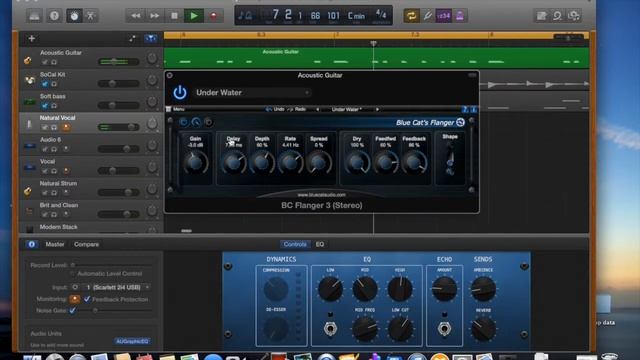Open the Under Water preset dropdown
This screenshot has height=360, width=640.
tap(253, 93)
